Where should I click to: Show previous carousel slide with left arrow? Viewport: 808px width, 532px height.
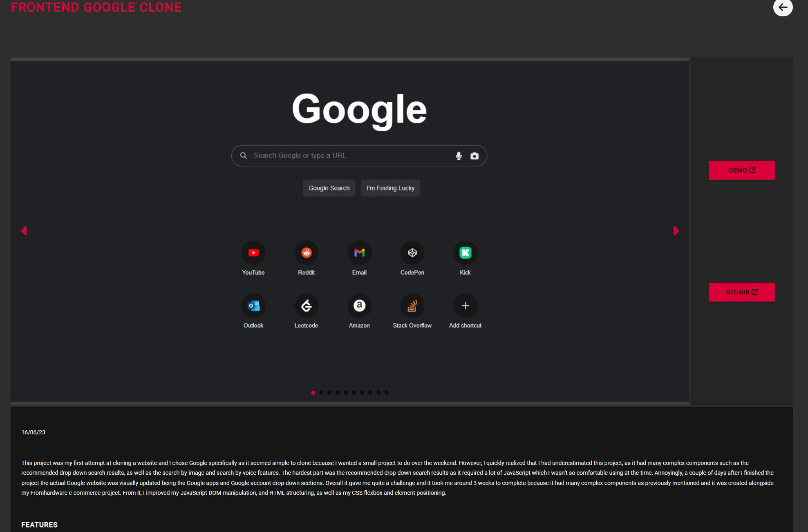pyautogui.click(x=24, y=231)
